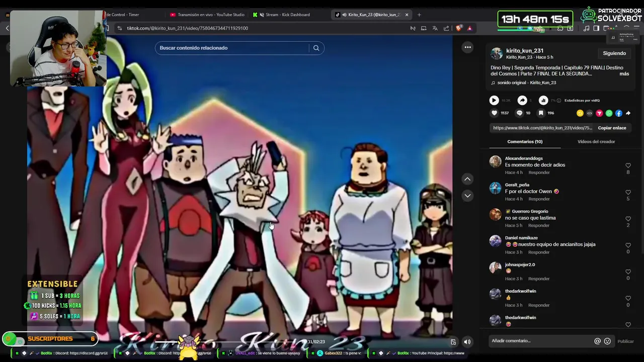Click Publicar button
Screen dimensions: 644x362
tap(625, 341)
